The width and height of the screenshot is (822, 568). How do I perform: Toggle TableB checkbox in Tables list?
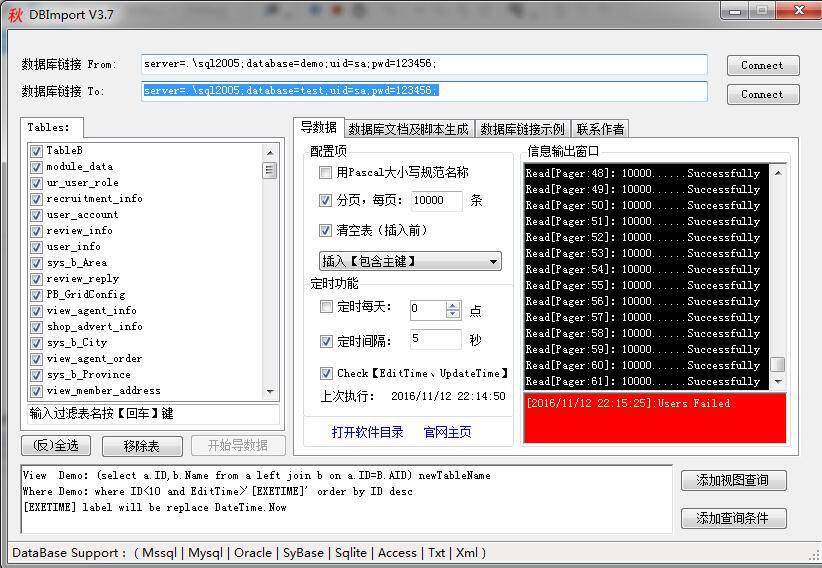coord(36,151)
